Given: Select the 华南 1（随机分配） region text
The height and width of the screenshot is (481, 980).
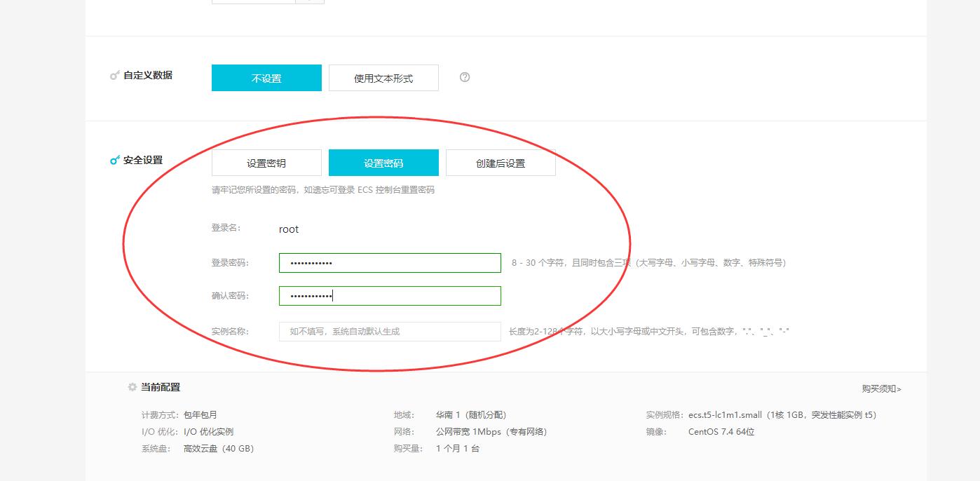Looking at the screenshot, I should (471, 415).
